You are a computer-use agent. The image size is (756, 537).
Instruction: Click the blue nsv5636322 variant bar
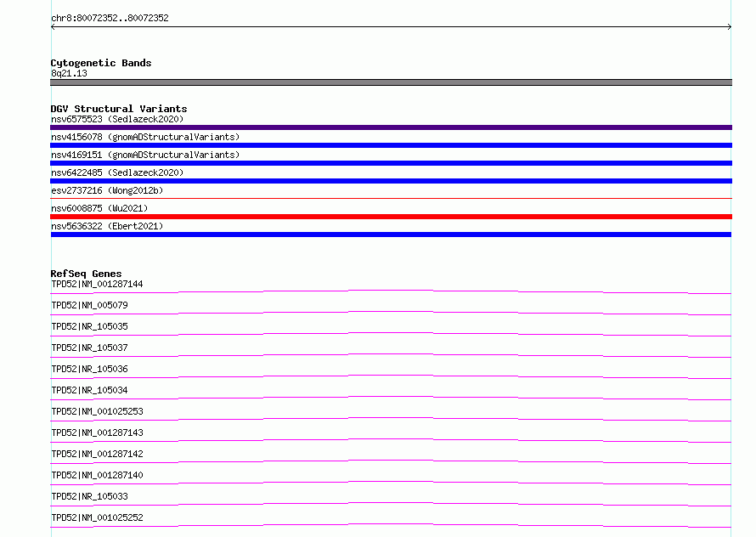pyautogui.click(x=391, y=235)
